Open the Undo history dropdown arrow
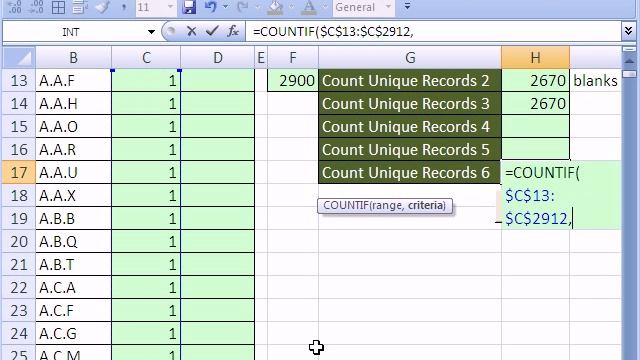640x360 pixels. [x=225, y=7]
